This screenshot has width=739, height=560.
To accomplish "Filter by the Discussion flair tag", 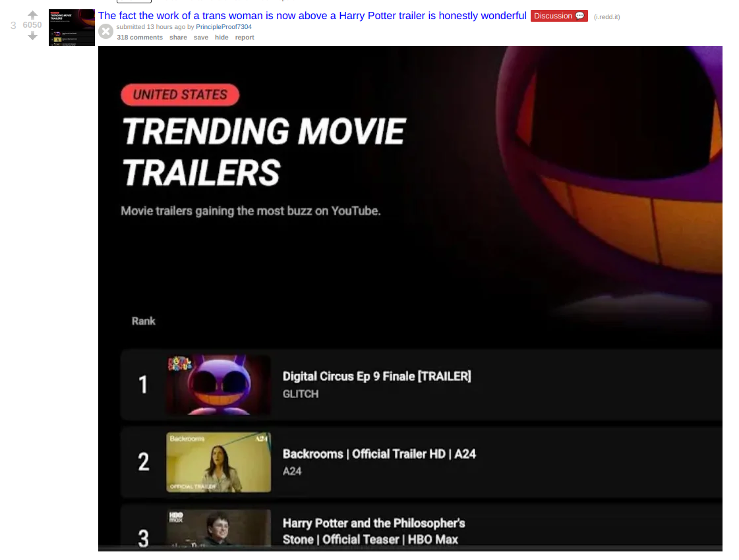I will tap(559, 16).
